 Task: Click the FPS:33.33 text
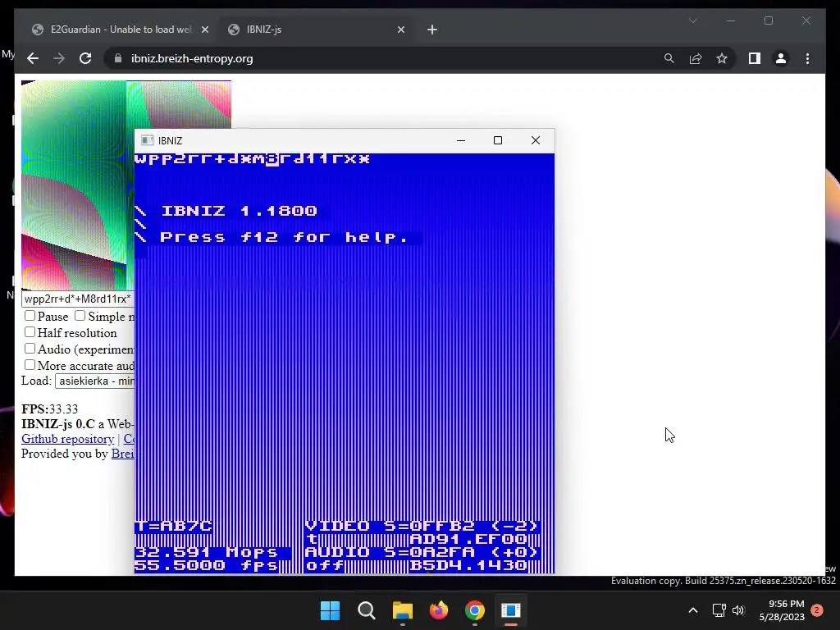coord(50,409)
